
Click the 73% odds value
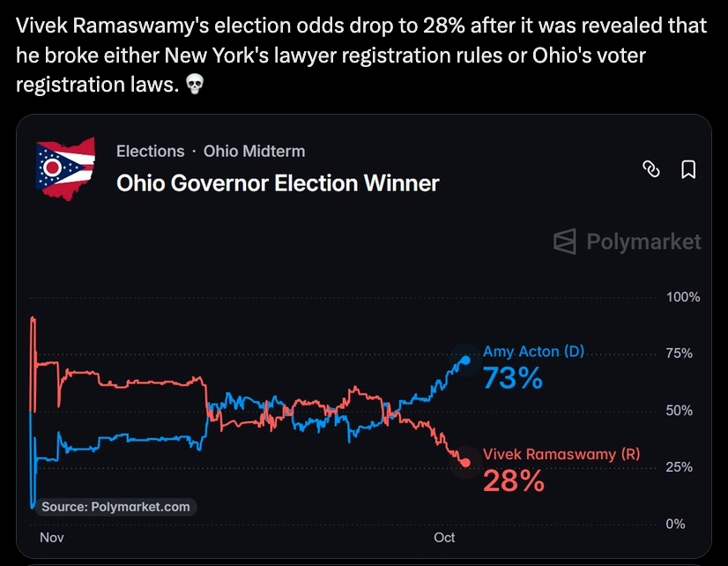click(513, 378)
